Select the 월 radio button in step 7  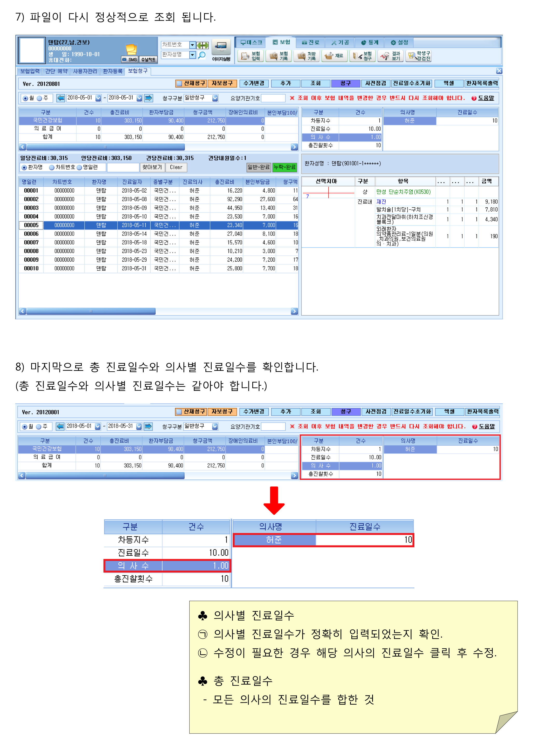(x=25, y=98)
